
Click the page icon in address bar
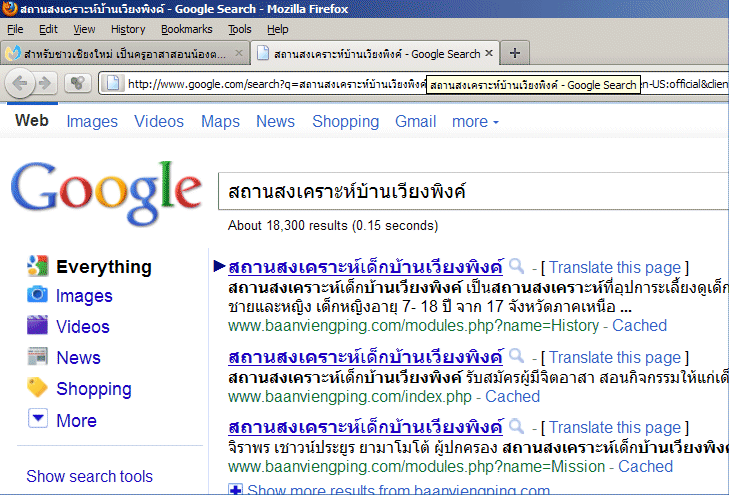[113, 84]
